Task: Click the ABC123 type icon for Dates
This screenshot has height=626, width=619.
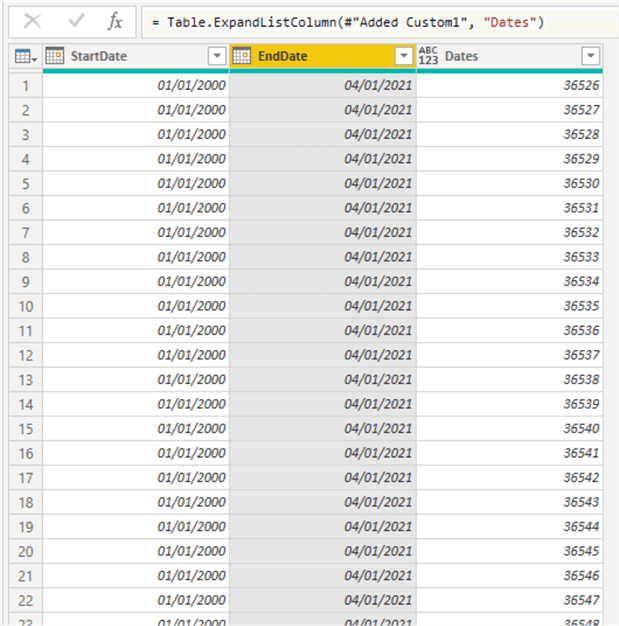Action: (x=429, y=56)
